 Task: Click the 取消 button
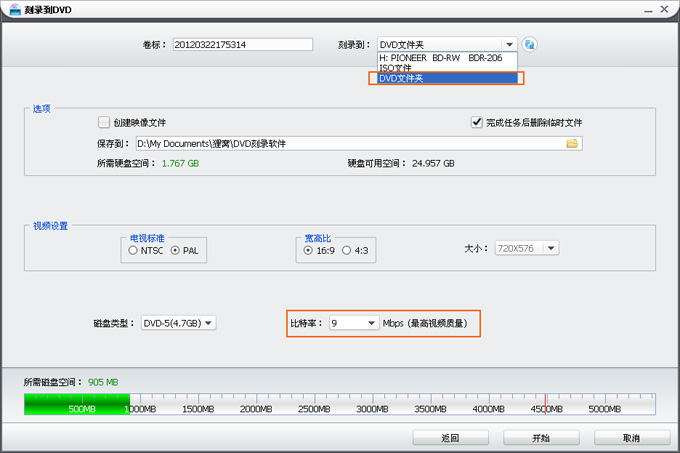[632, 438]
